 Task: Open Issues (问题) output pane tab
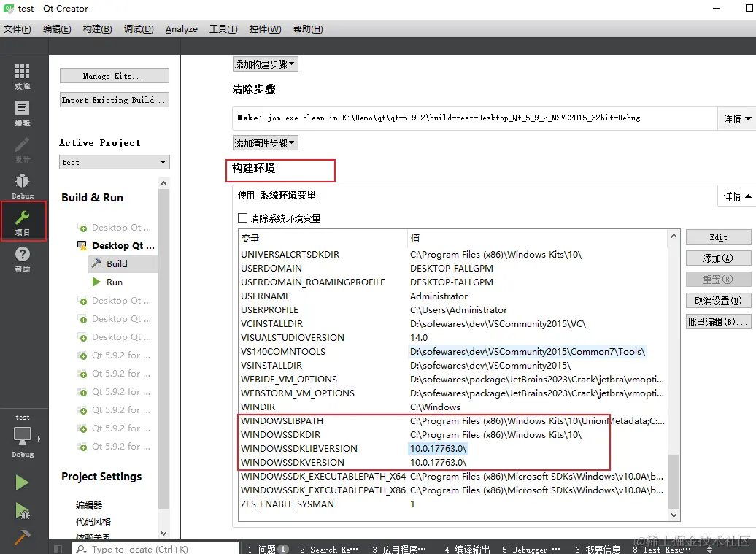[x=268, y=549]
